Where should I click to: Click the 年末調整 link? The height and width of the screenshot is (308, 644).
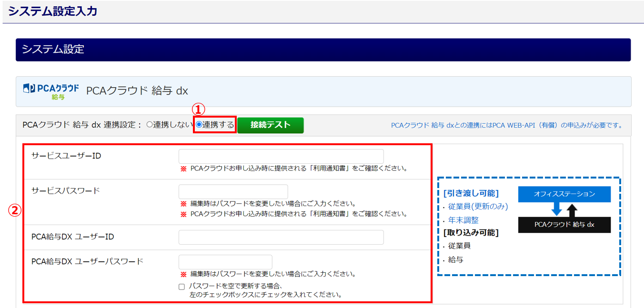[463, 220]
